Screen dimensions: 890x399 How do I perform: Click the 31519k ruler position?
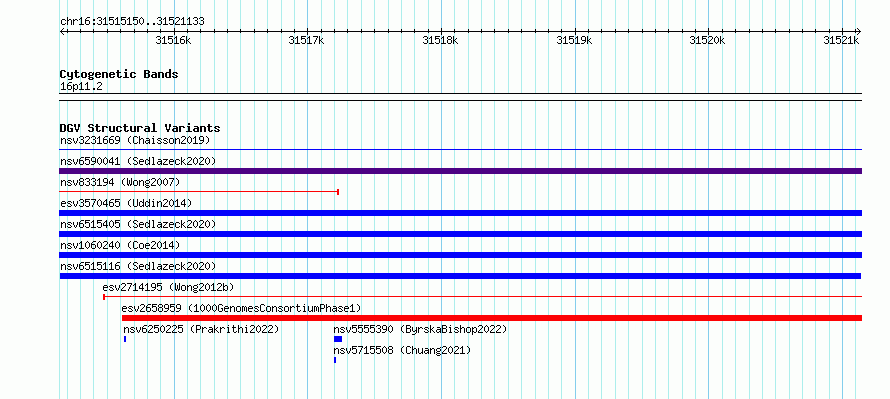click(574, 40)
